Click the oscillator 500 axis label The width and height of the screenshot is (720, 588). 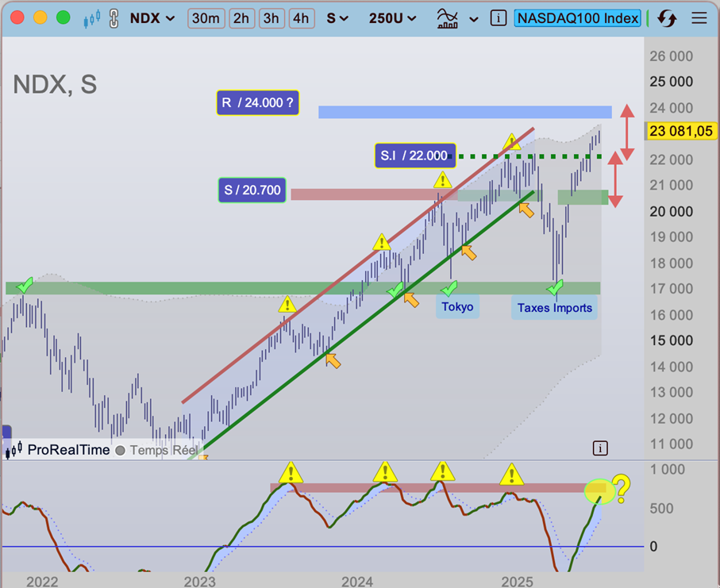(661, 508)
